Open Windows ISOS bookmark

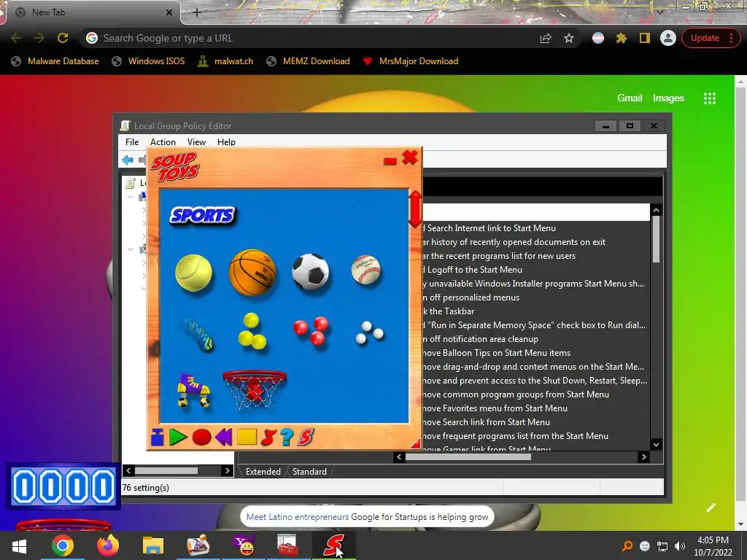tap(148, 61)
